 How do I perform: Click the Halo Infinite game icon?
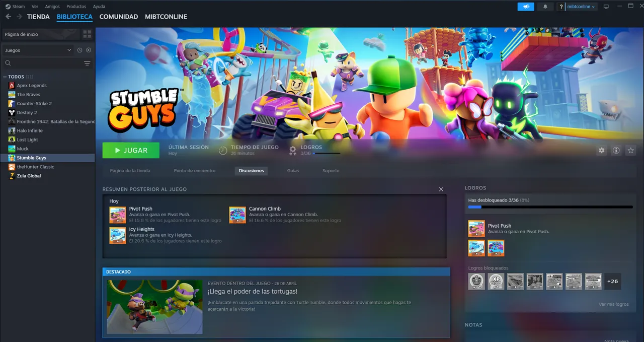pyautogui.click(x=12, y=131)
